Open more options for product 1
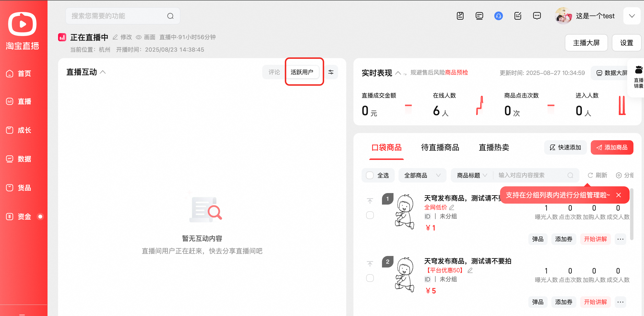Viewport: 644px width, 316px height. tap(620, 239)
